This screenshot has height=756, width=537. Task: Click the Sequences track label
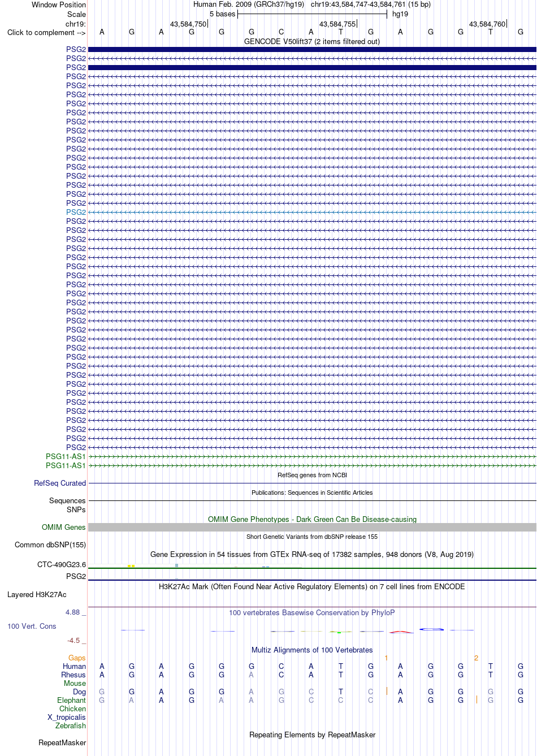click(x=67, y=500)
